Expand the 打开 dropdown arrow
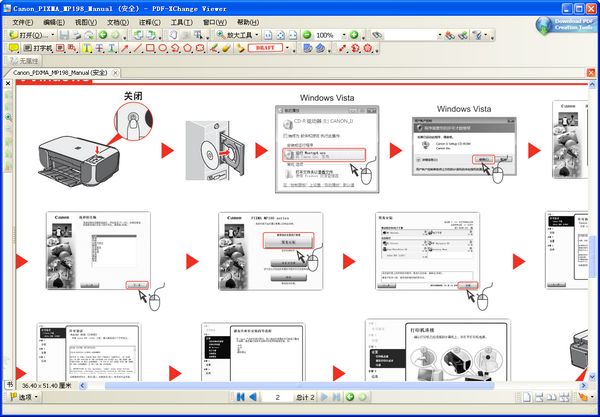The width and height of the screenshot is (600, 417). click(x=53, y=35)
